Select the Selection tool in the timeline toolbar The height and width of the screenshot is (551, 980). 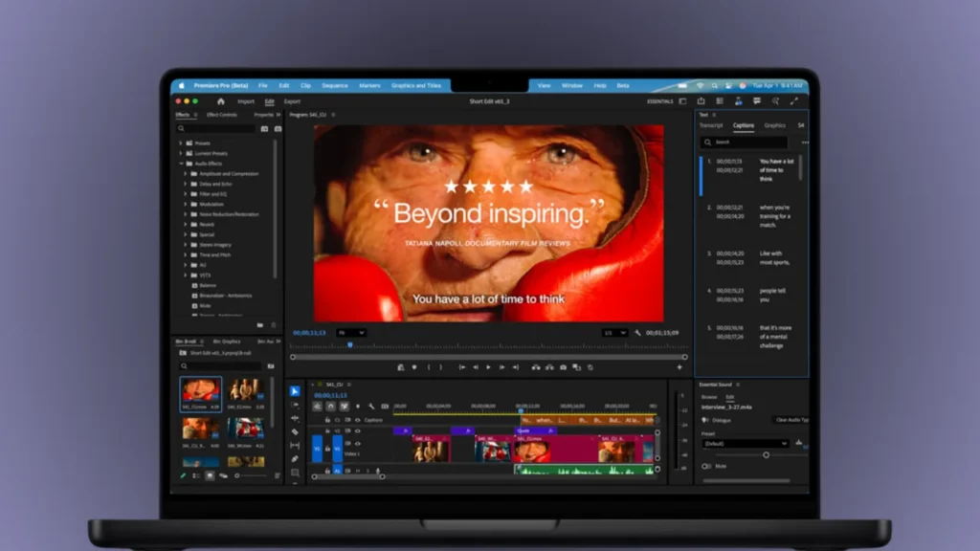click(x=295, y=390)
